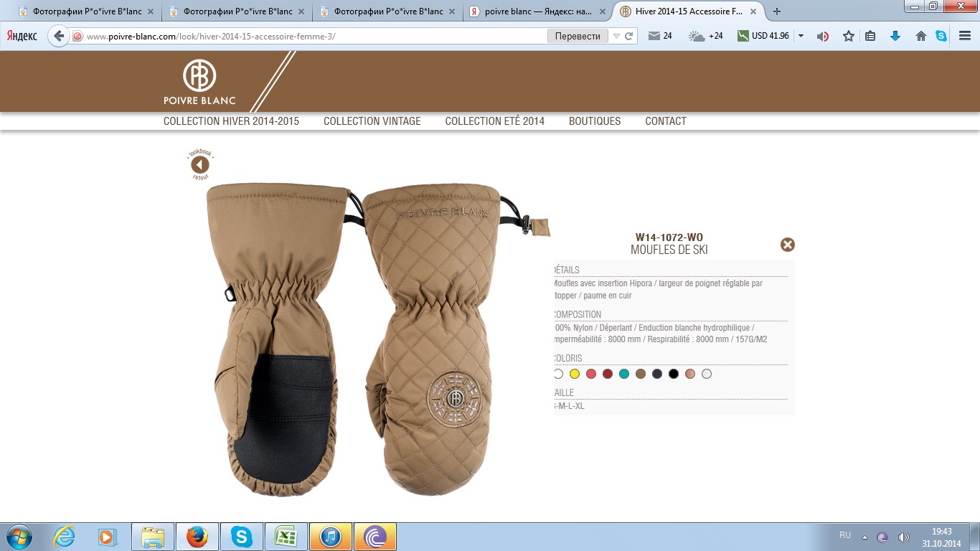Open the USD 41.96 exchange rate widget

pos(763,36)
